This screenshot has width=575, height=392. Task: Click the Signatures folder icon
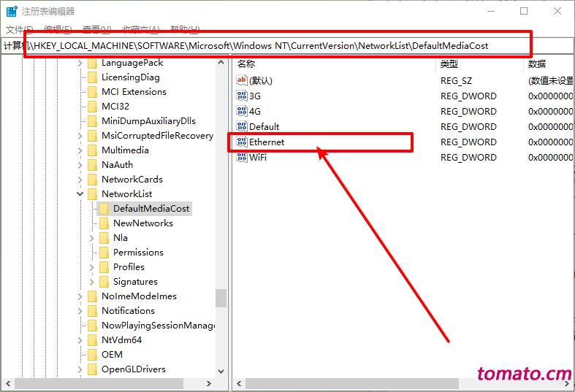[x=104, y=282]
